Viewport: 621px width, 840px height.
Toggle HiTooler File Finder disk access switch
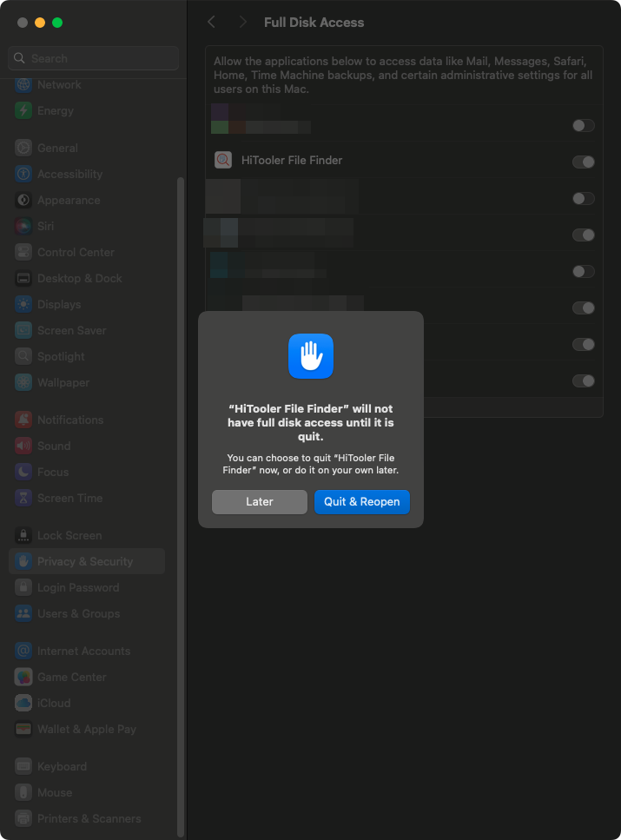pos(584,162)
